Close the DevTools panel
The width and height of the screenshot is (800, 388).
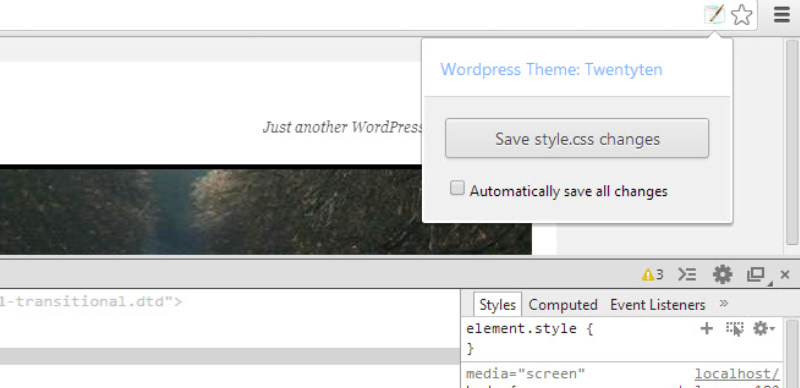pos(785,275)
